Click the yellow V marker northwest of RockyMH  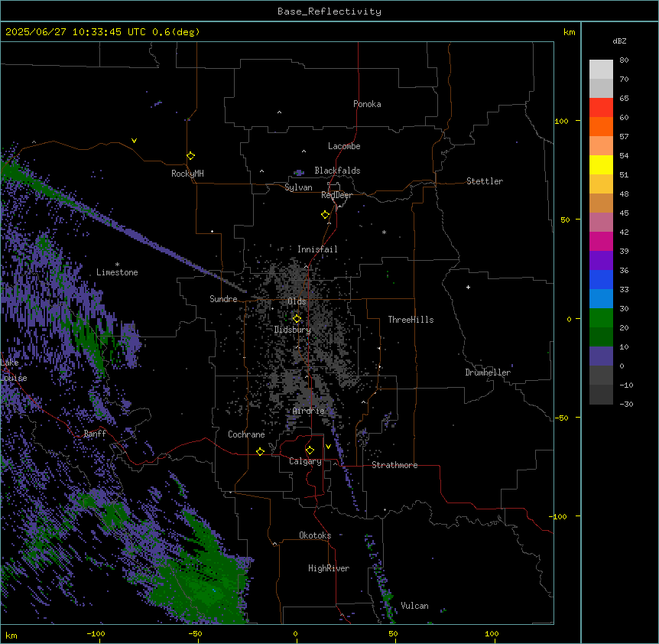tap(134, 141)
